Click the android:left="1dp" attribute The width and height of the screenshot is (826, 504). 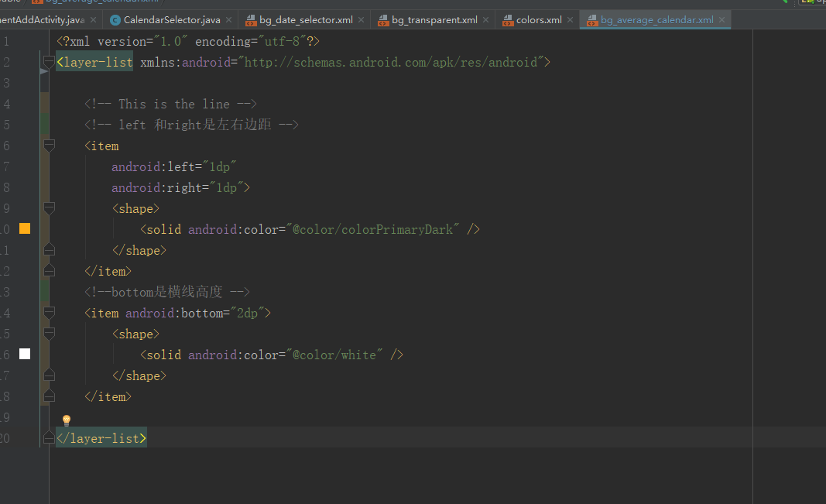pyautogui.click(x=174, y=167)
